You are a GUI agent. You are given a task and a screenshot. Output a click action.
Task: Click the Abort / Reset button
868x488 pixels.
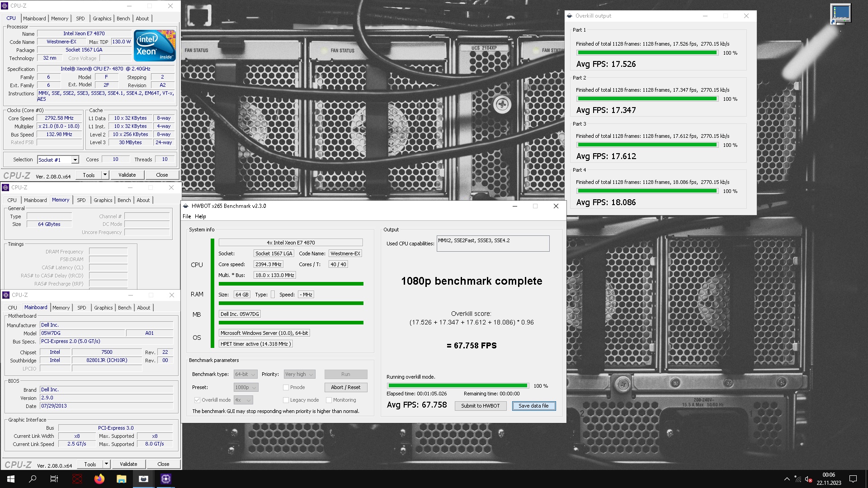click(x=346, y=387)
